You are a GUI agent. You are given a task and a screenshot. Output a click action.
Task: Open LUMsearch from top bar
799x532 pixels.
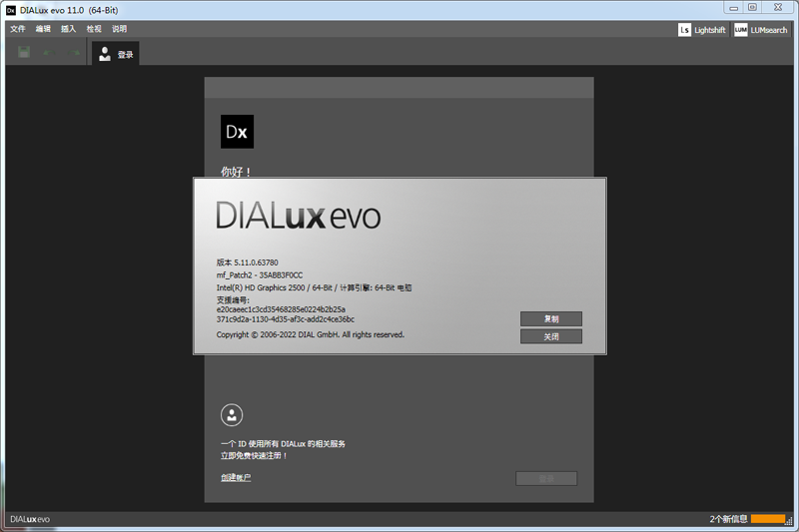761,30
